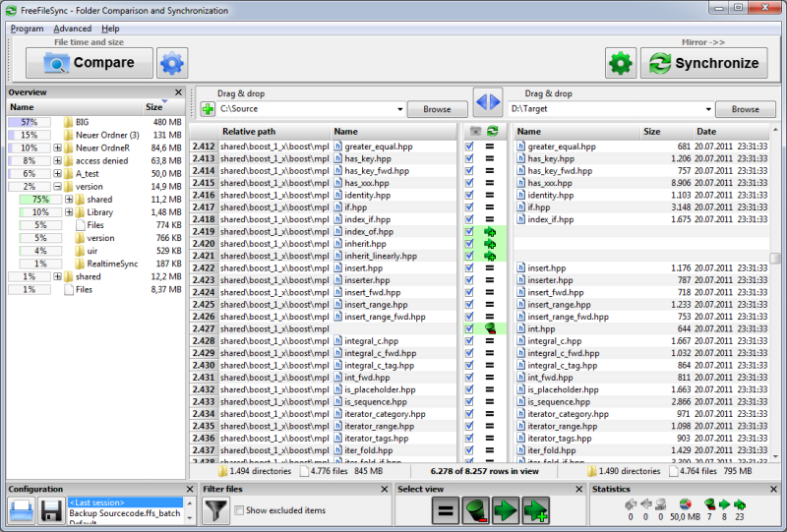Expand bottom shared folder in overview
The width and height of the screenshot is (787, 532).
click(x=58, y=276)
